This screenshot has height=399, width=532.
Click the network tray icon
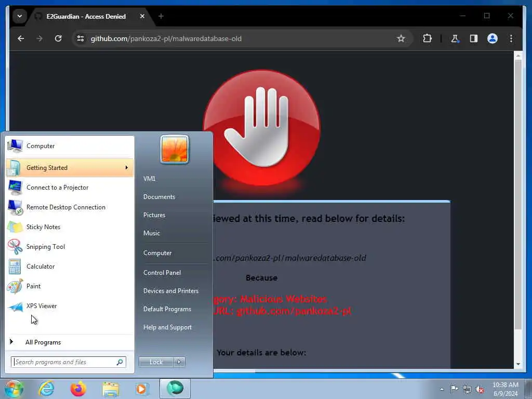(x=467, y=389)
